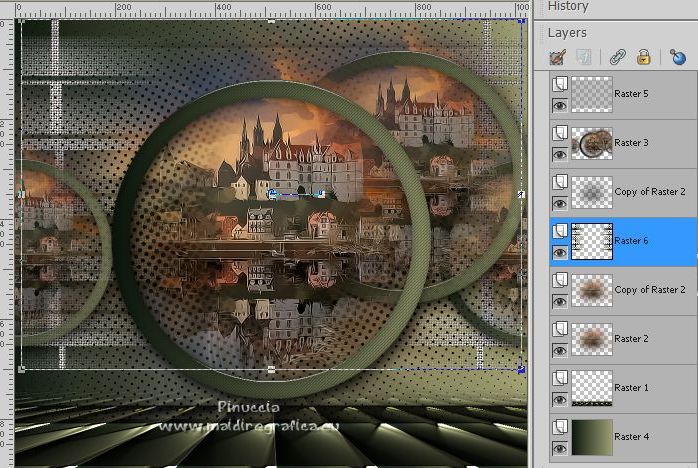Click the raster layer type icon of Raster 5
Screen dimensions: 698x468
click(x=560, y=84)
